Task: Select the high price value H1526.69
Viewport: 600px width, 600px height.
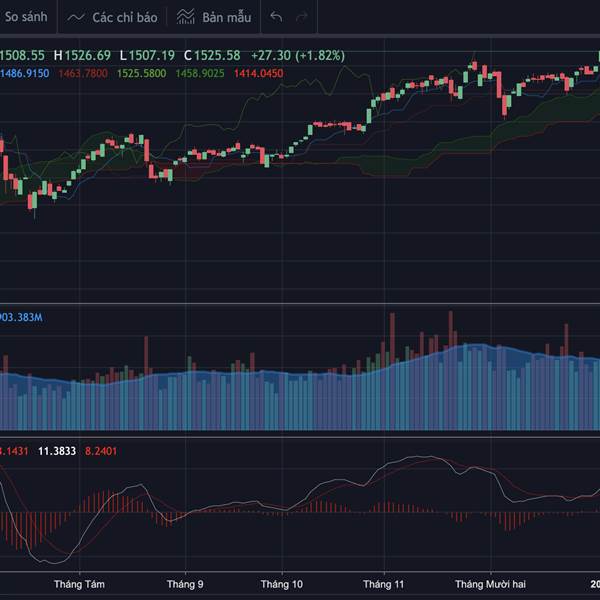Action: point(82,55)
